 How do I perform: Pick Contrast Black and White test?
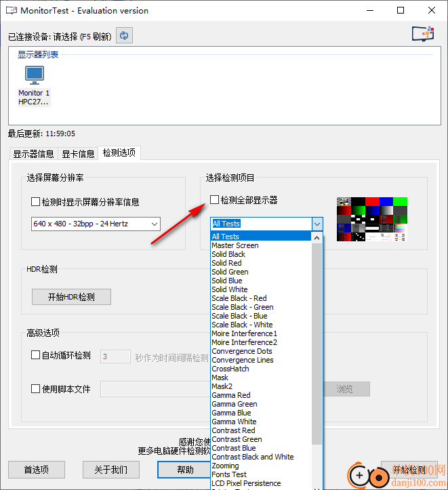(x=261, y=457)
